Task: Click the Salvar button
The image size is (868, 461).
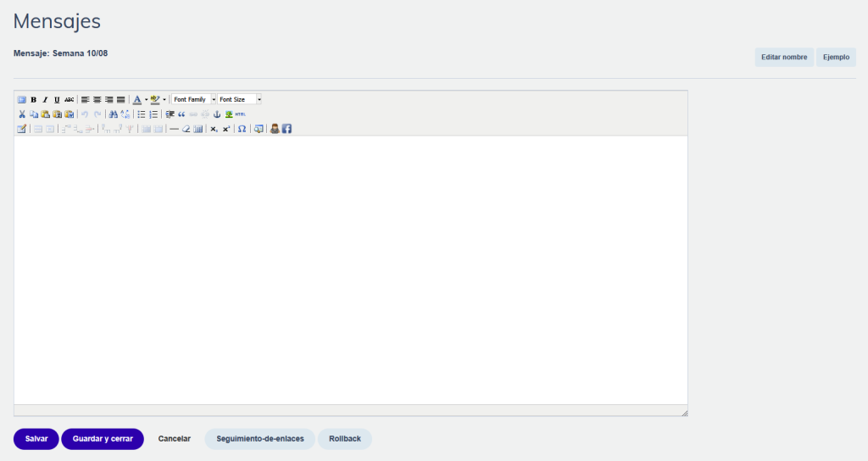Action: (x=36, y=439)
